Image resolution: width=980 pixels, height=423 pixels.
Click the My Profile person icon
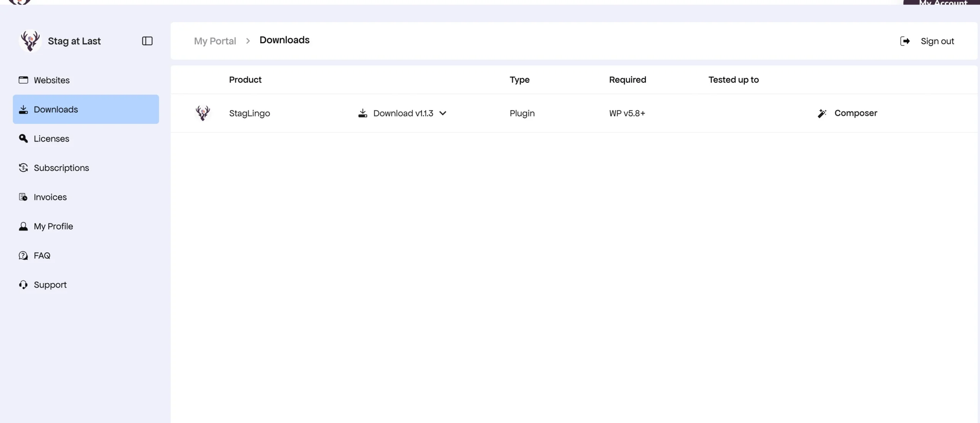click(x=23, y=226)
